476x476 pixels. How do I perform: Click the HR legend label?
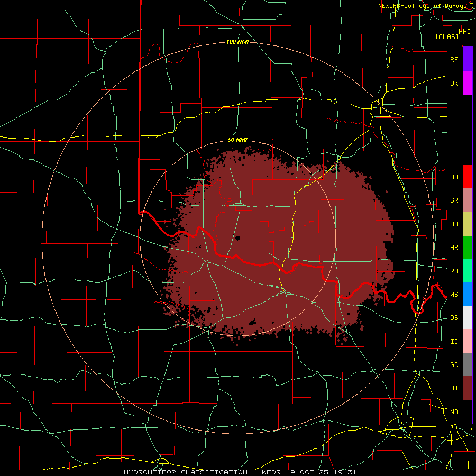click(454, 248)
